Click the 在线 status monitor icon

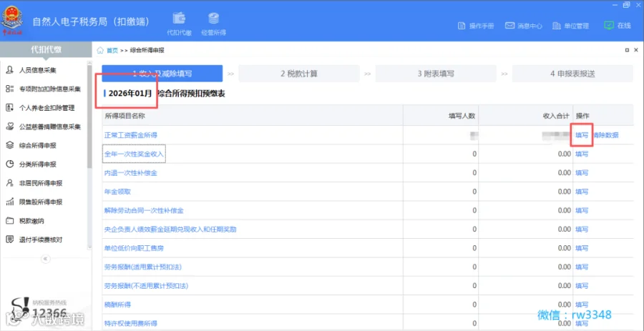point(609,26)
